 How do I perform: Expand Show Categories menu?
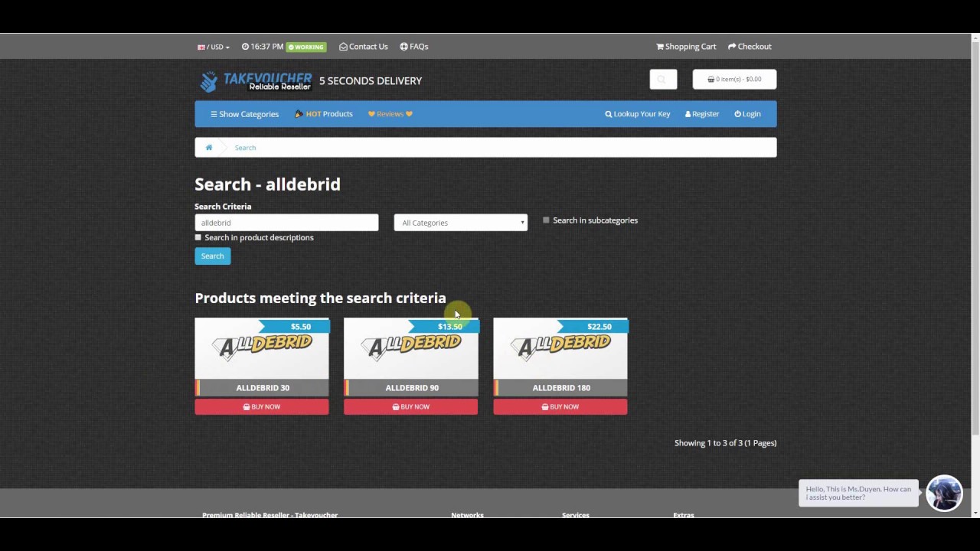pos(244,114)
